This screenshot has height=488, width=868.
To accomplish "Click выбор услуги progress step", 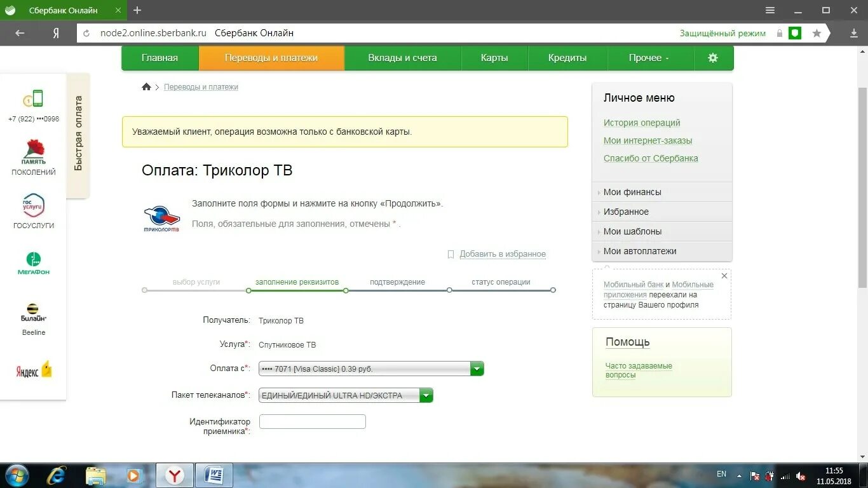I will pos(196,282).
